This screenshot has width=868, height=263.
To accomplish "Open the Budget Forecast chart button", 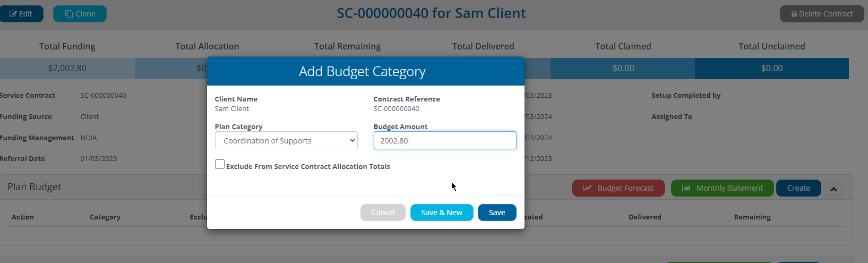I will pyautogui.click(x=618, y=188).
